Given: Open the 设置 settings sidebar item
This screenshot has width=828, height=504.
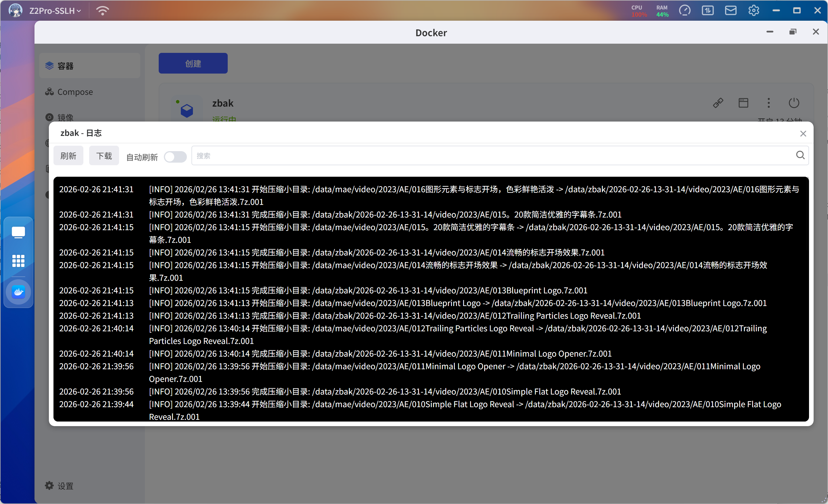Looking at the screenshot, I should pyautogui.click(x=65, y=486).
